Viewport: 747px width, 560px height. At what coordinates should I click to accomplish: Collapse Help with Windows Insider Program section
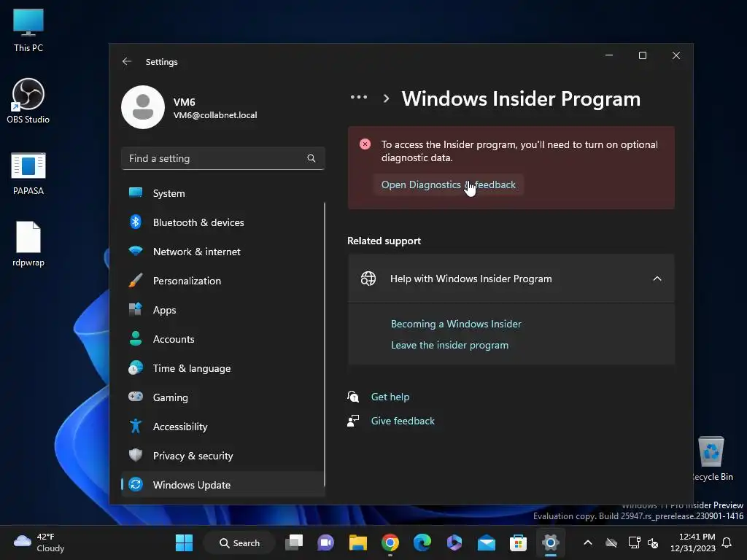pyautogui.click(x=657, y=279)
